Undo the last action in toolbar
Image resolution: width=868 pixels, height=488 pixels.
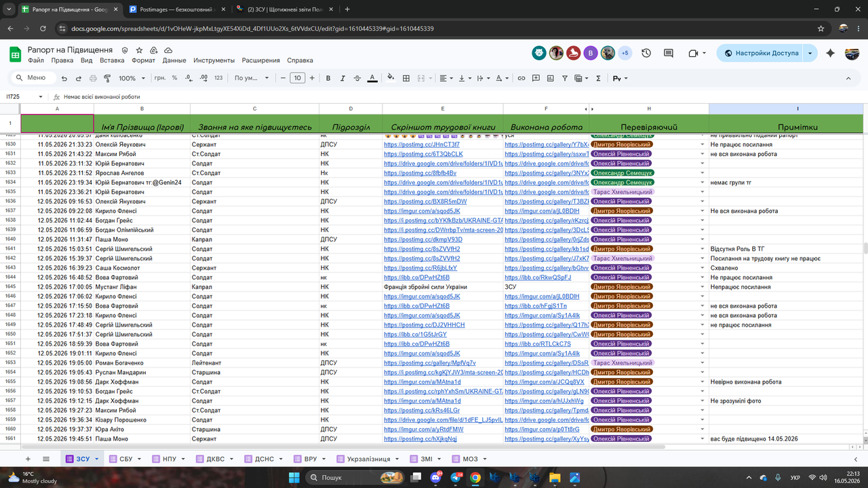[64, 78]
